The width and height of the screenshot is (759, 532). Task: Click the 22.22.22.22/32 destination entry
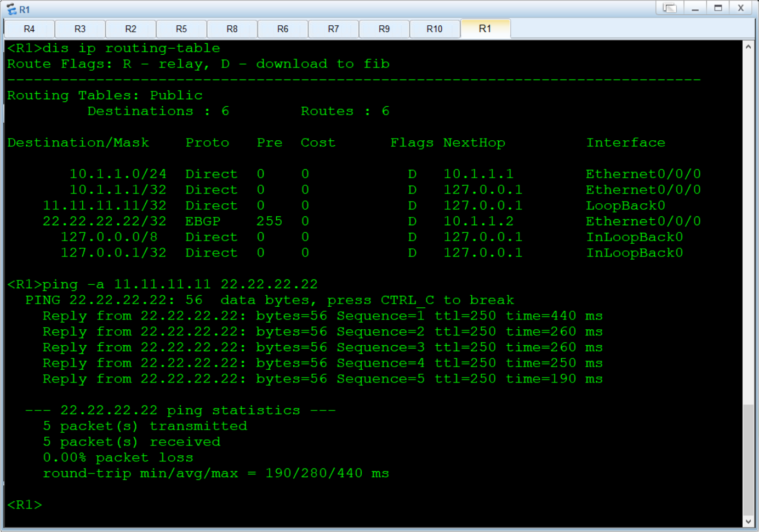click(105, 221)
